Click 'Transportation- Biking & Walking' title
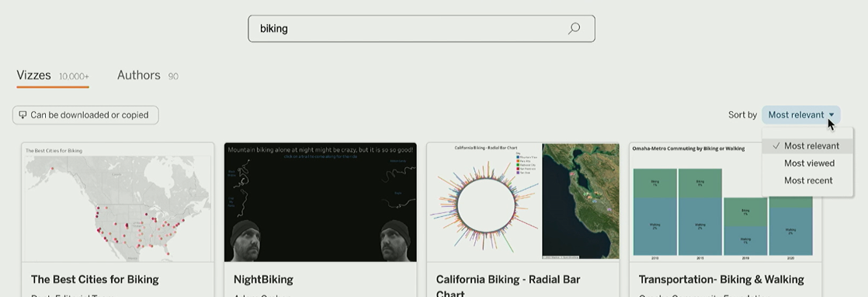Viewport: 868px width, 297px height. click(x=721, y=279)
